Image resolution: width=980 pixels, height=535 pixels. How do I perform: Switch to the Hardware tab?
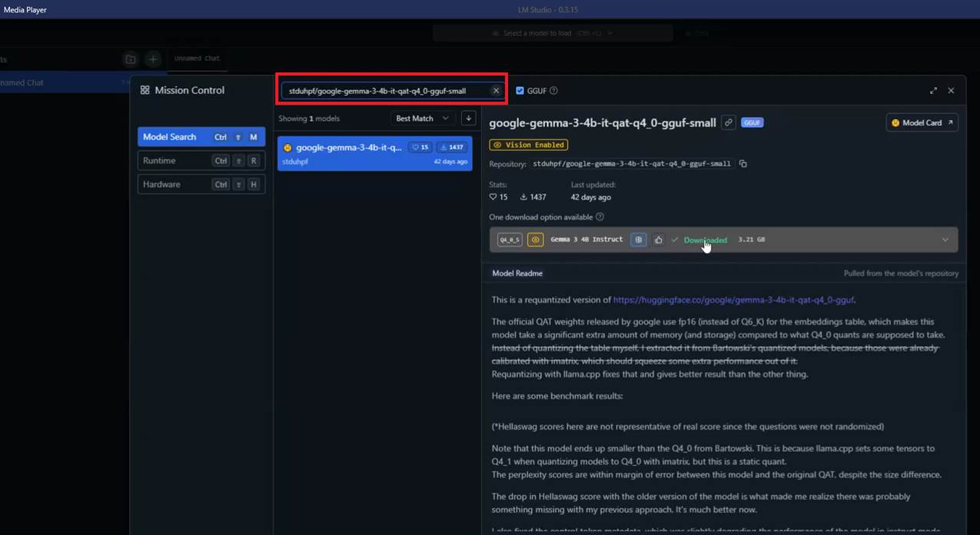(201, 184)
